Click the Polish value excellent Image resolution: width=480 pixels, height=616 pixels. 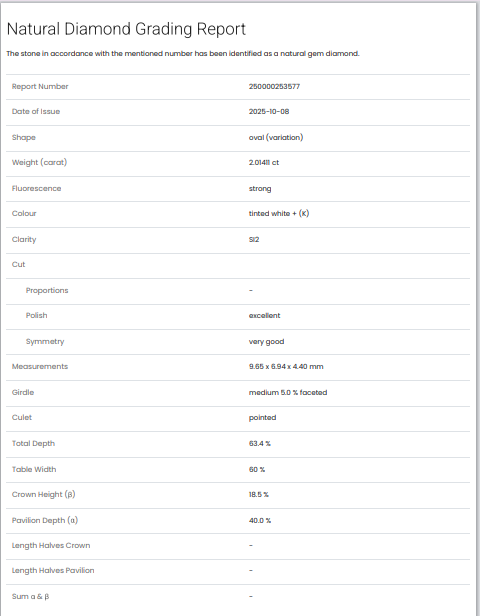tap(264, 315)
